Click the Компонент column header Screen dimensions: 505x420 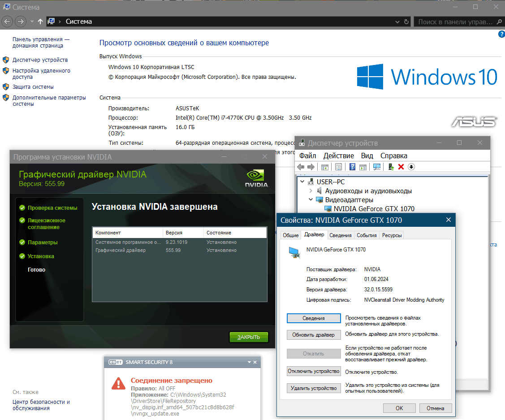pos(128,233)
